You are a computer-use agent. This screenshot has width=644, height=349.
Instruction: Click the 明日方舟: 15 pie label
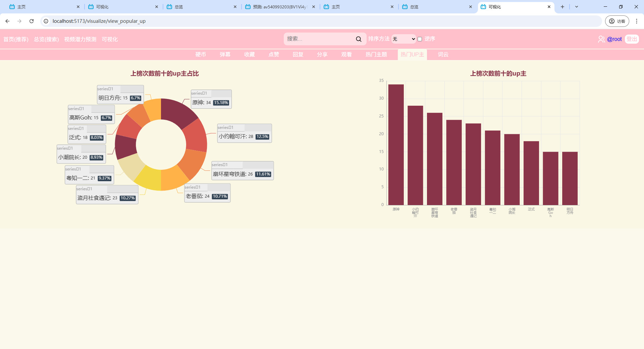point(120,95)
